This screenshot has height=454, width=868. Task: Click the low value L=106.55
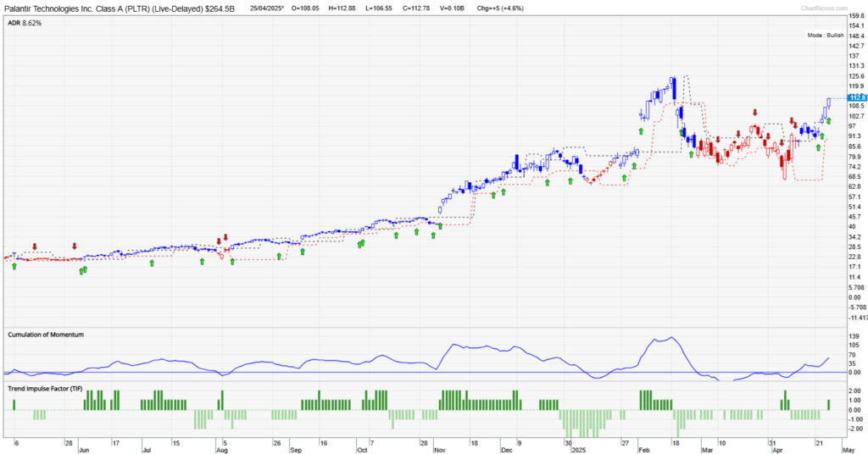pyautogui.click(x=377, y=8)
